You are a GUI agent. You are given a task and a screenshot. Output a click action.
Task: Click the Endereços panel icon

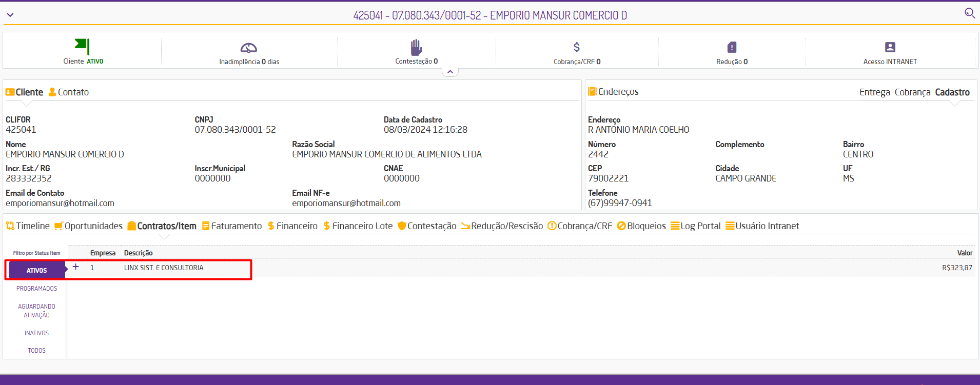click(x=593, y=92)
